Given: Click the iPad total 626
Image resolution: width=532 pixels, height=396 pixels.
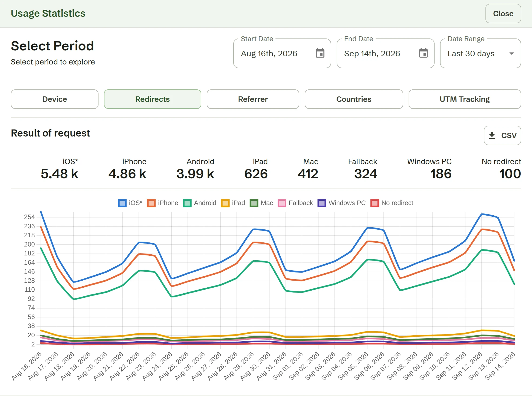Looking at the screenshot, I should (x=256, y=174).
